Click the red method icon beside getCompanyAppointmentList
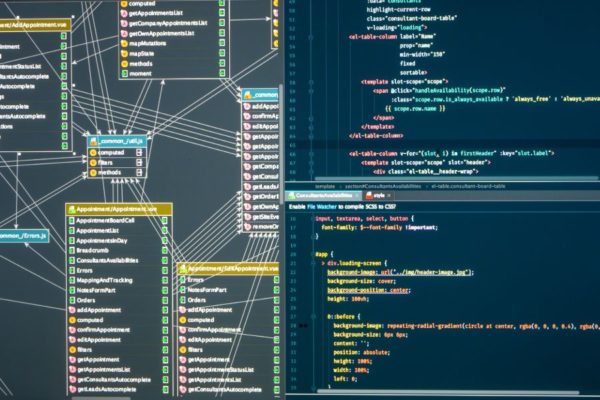 124,23
